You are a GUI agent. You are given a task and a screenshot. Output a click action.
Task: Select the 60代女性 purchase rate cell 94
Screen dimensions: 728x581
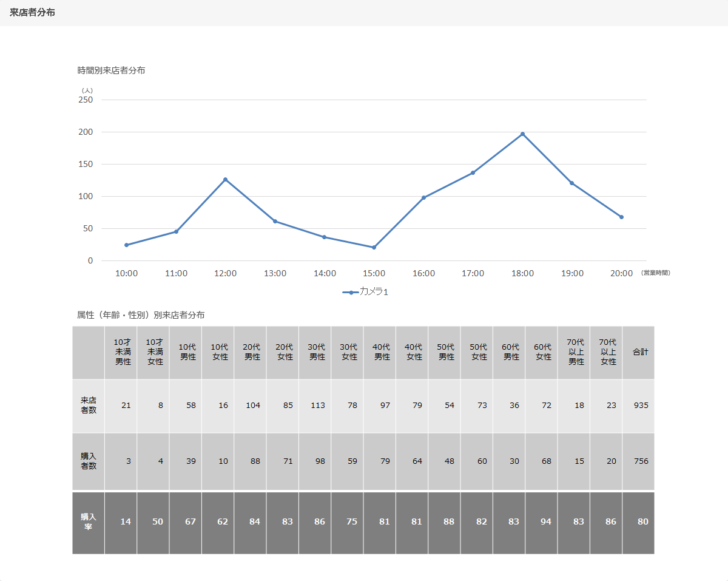(545, 522)
